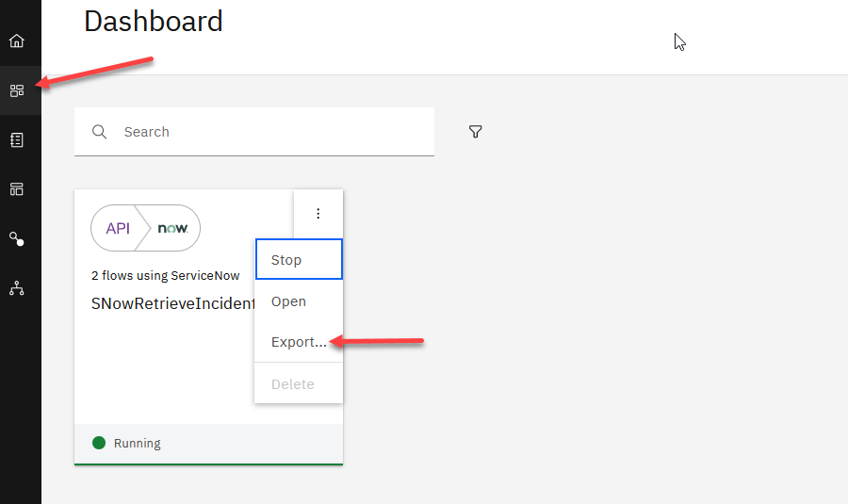Click the Dashboard page heading
Viewport: 848px width, 504px height.
pos(154,21)
